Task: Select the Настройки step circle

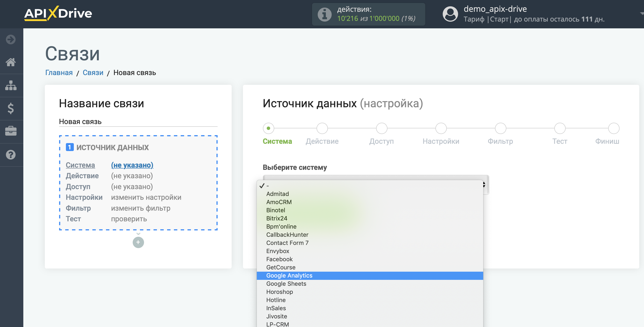Action: pos(441,128)
